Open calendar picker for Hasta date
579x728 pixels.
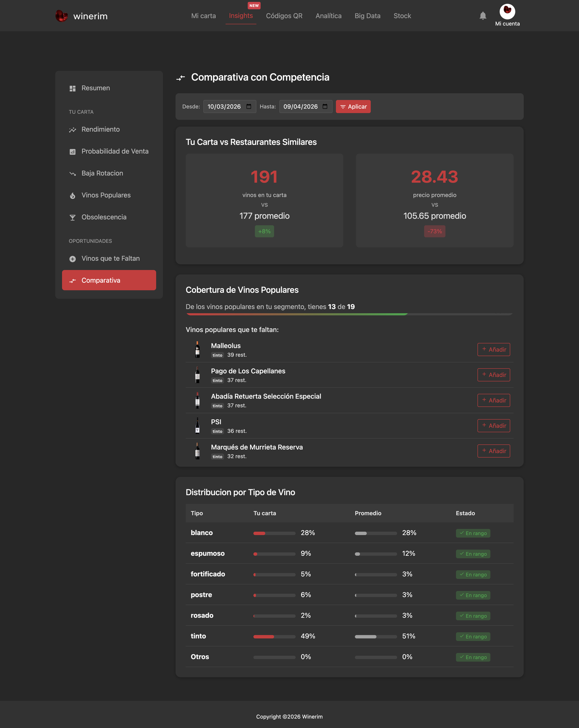point(325,107)
